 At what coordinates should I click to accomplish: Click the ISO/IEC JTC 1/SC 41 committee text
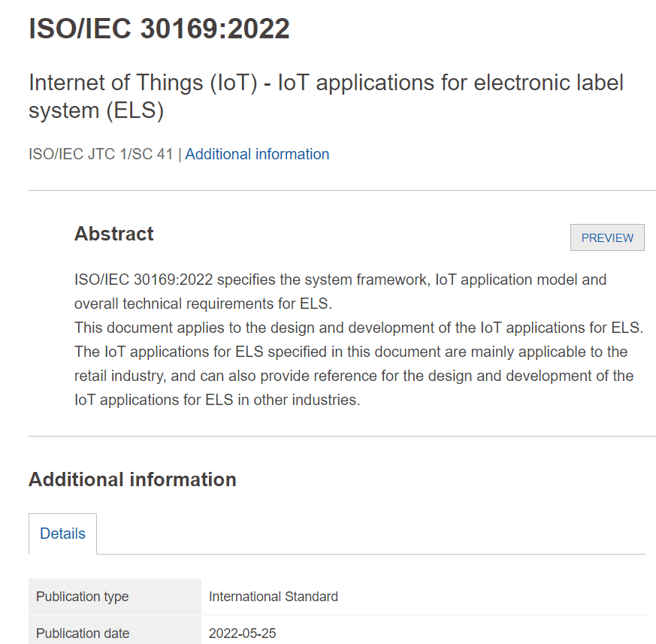point(101,154)
